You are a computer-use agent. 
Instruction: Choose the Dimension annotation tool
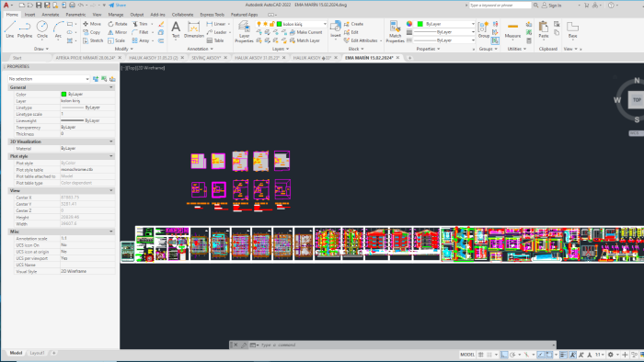point(193,29)
